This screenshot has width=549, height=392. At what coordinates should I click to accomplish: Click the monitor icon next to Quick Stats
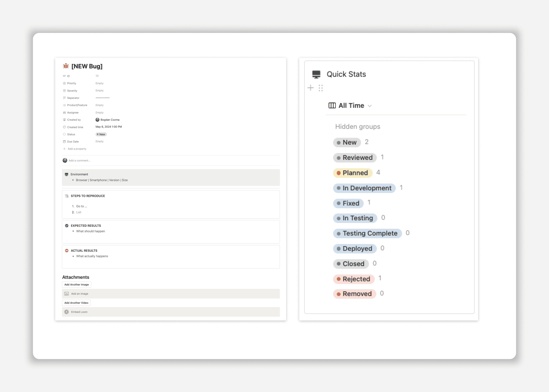(316, 74)
